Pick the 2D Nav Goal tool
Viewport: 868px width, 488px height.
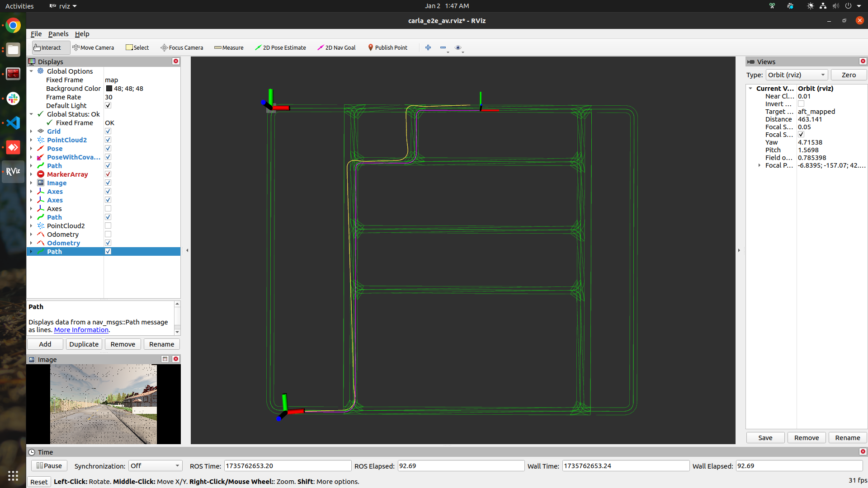[x=336, y=47]
